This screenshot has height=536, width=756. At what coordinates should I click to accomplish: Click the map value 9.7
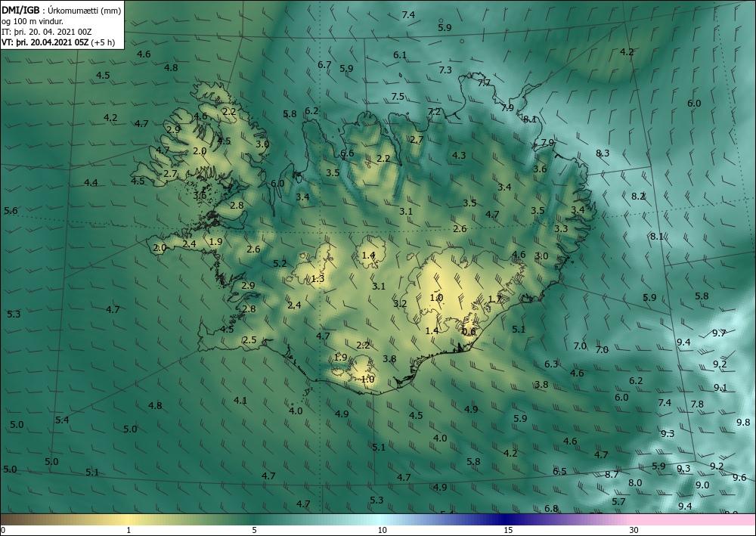point(719,333)
